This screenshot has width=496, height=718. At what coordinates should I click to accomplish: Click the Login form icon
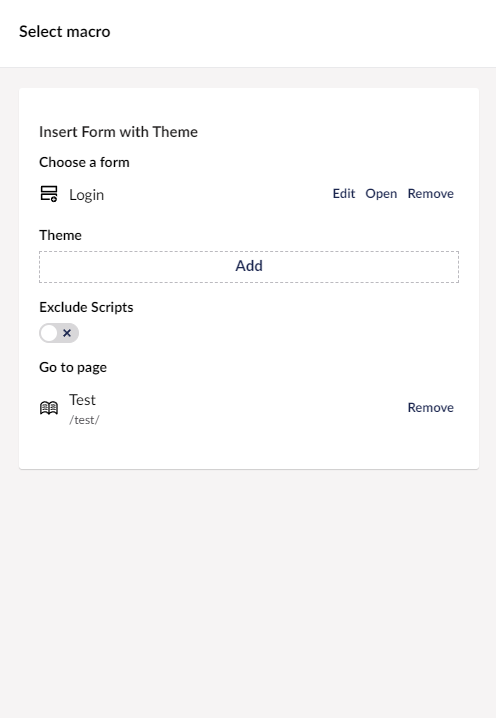[x=49, y=194]
